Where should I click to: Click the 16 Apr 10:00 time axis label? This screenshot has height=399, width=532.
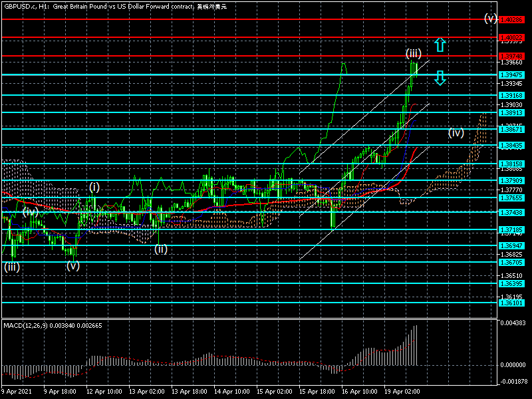[360, 392]
